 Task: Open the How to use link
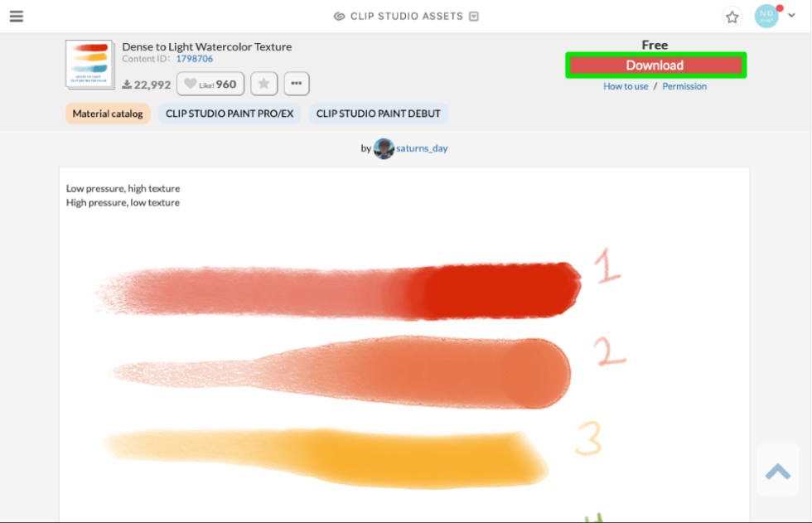coord(626,86)
